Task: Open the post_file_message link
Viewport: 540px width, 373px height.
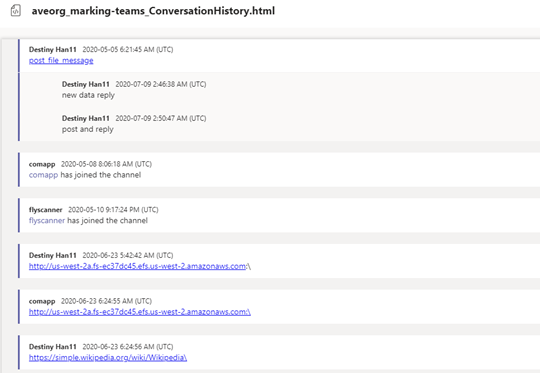Action: click(61, 61)
